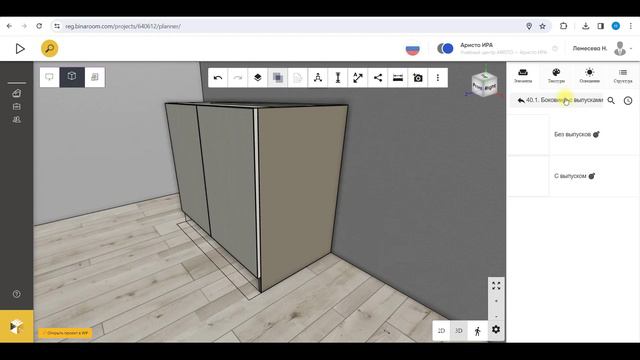Select the 'С выпуском' option
The width and height of the screenshot is (640, 360).
572,176
